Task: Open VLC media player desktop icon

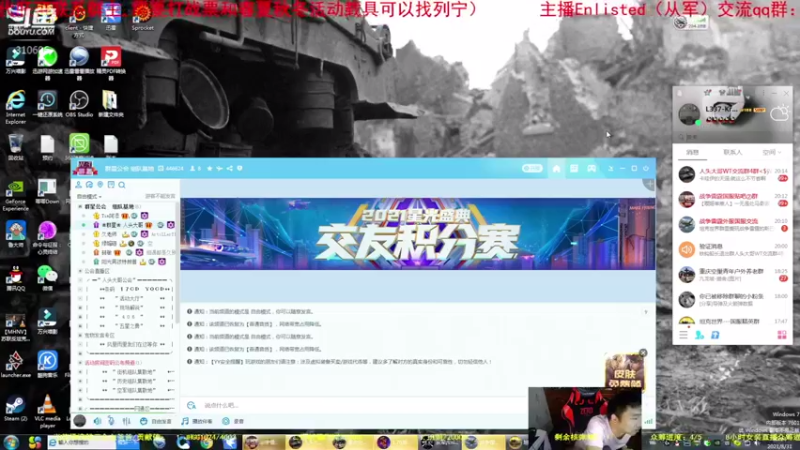Action: tap(47, 410)
